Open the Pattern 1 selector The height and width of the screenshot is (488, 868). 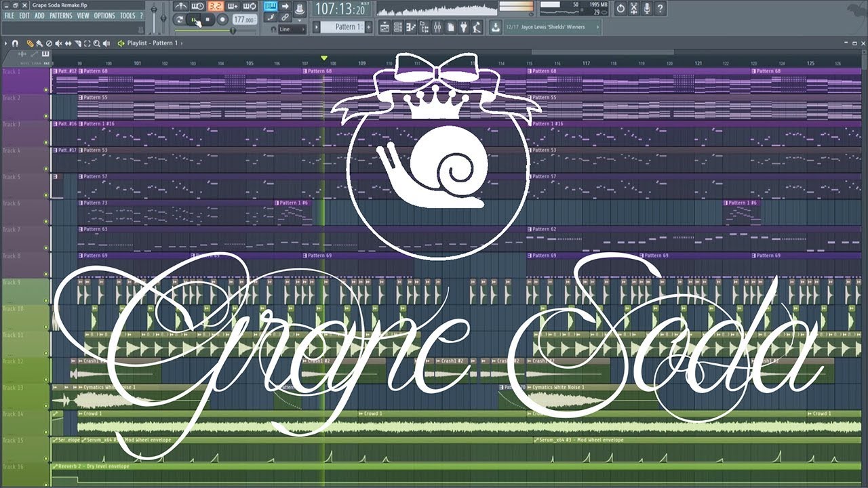tap(342, 26)
